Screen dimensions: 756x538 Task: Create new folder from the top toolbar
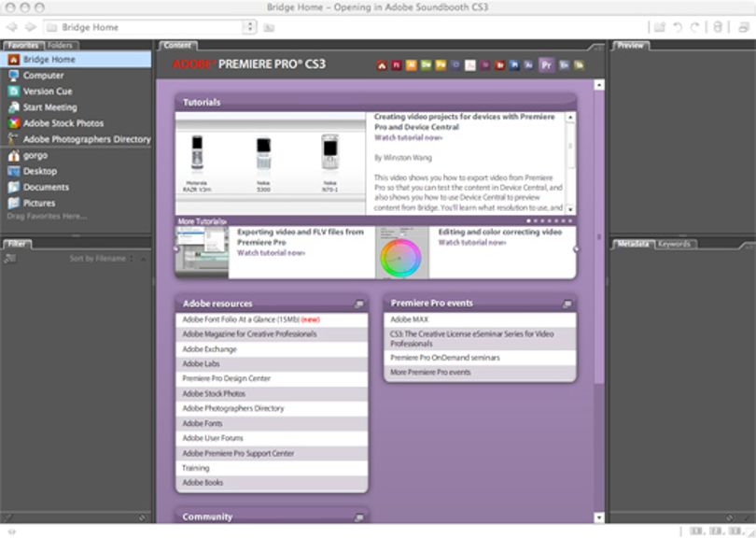(x=659, y=27)
